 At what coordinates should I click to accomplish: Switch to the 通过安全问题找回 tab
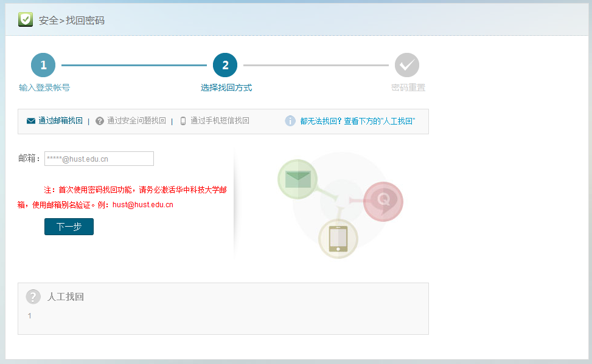(136, 121)
